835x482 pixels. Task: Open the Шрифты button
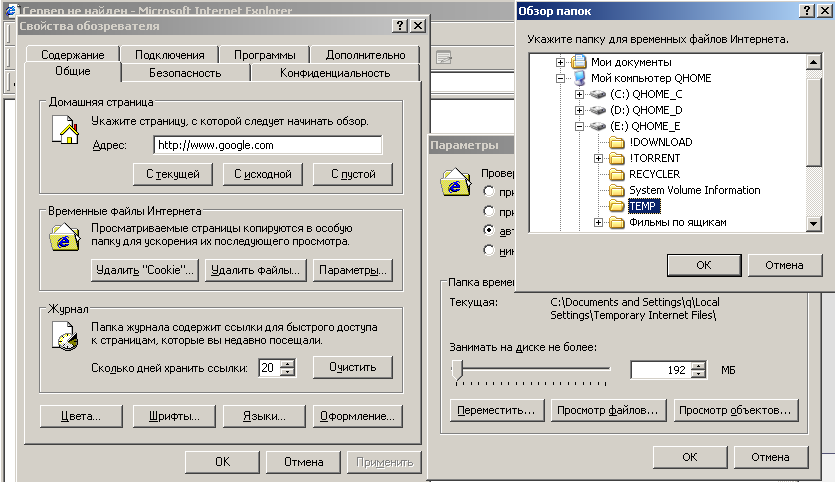[x=174, y=416]
